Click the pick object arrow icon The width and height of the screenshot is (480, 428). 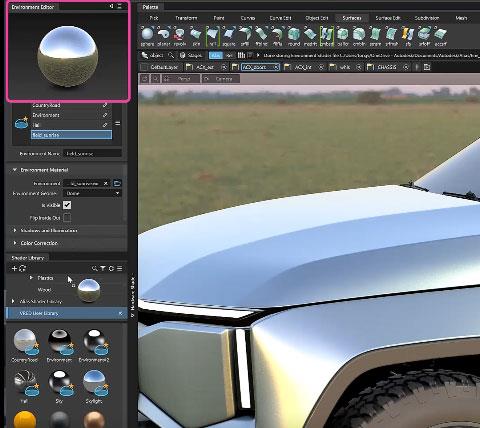tap(145, 55)
